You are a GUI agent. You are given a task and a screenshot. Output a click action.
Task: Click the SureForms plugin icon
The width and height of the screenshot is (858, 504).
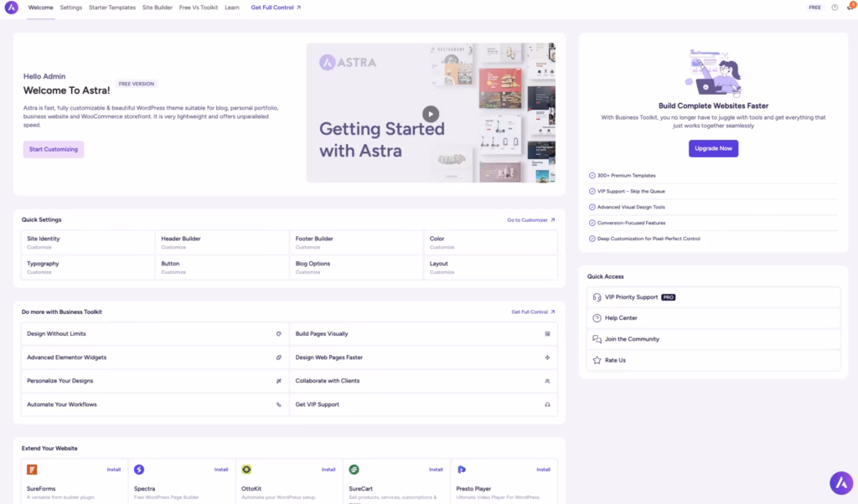point(32,470)
